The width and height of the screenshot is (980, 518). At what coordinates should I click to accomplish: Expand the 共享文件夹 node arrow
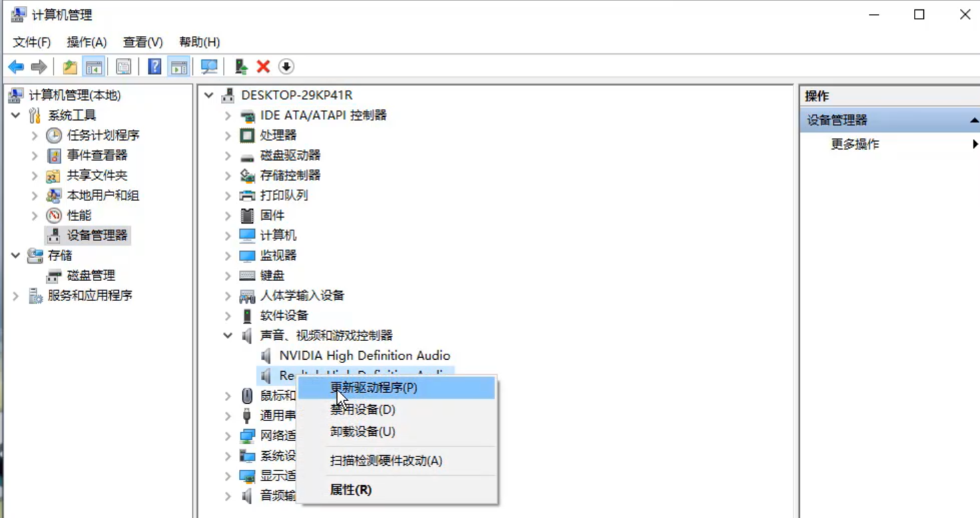(35, 176)
